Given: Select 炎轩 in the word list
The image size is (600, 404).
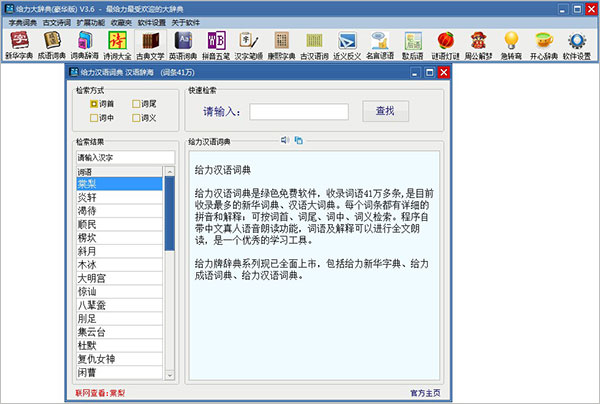Looking at the screenshot, I should (x=119, y=197).
